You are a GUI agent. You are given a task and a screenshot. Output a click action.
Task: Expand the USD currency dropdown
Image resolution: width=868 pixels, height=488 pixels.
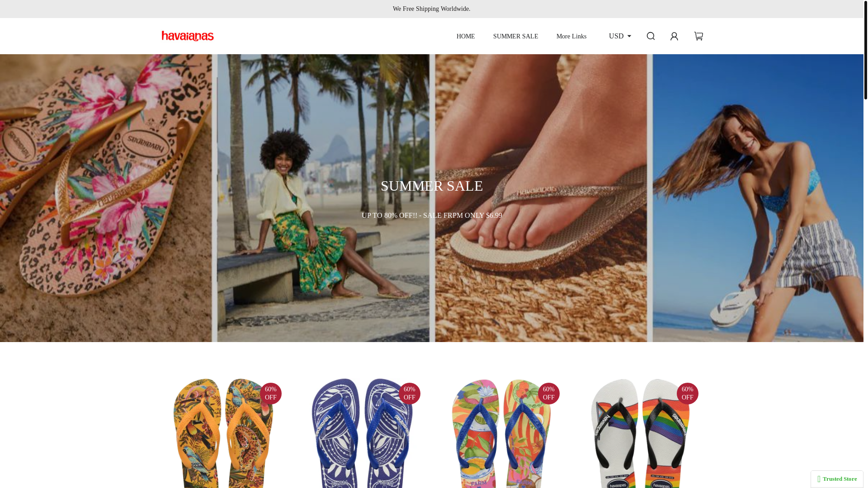tap(620, 36)
